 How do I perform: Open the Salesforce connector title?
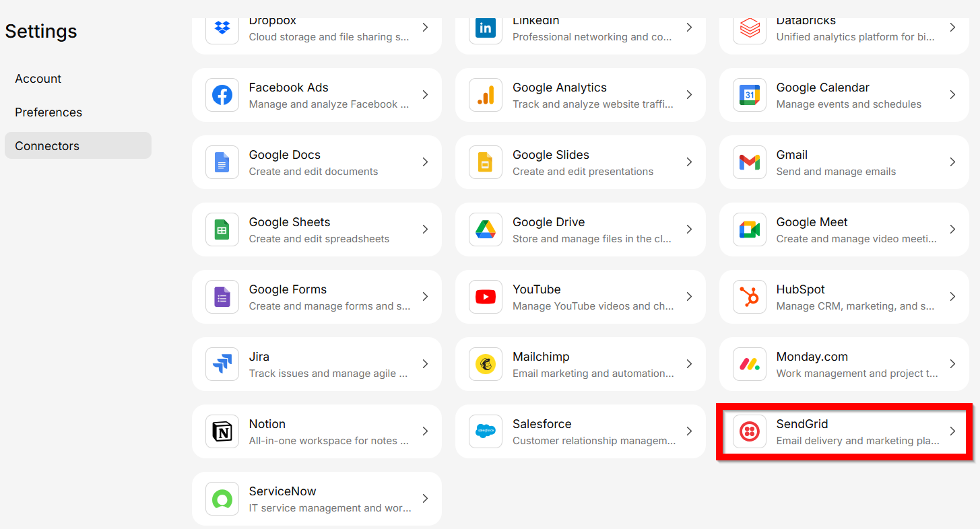542,424
